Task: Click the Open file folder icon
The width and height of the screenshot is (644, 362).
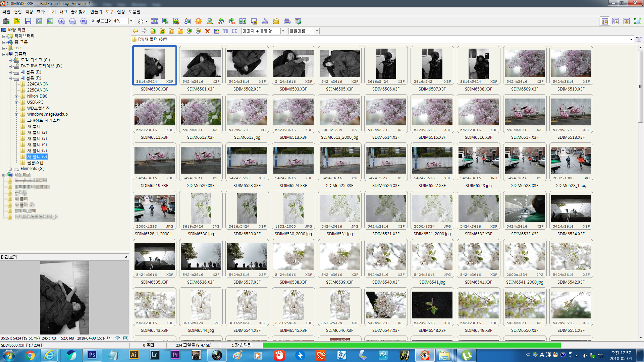Action: pos(17,21)
